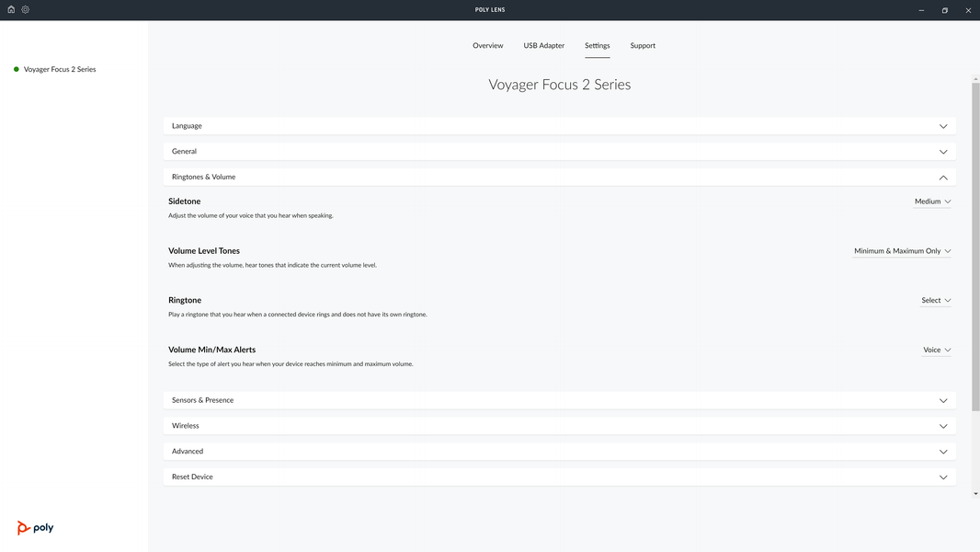Viewport: 980px width, 552px height.
Task: Open the Sidetone Medium dropdown
Action: click(932, 201)
